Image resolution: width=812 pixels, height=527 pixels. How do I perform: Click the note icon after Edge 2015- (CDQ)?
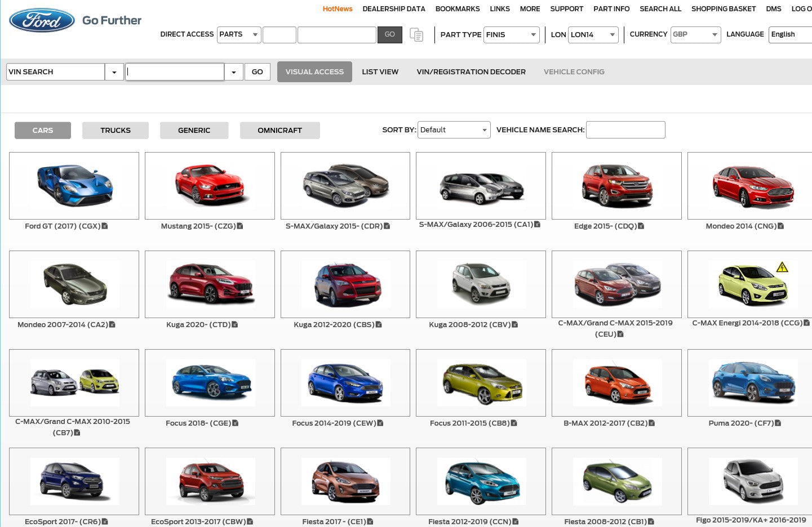coord(641,226)
